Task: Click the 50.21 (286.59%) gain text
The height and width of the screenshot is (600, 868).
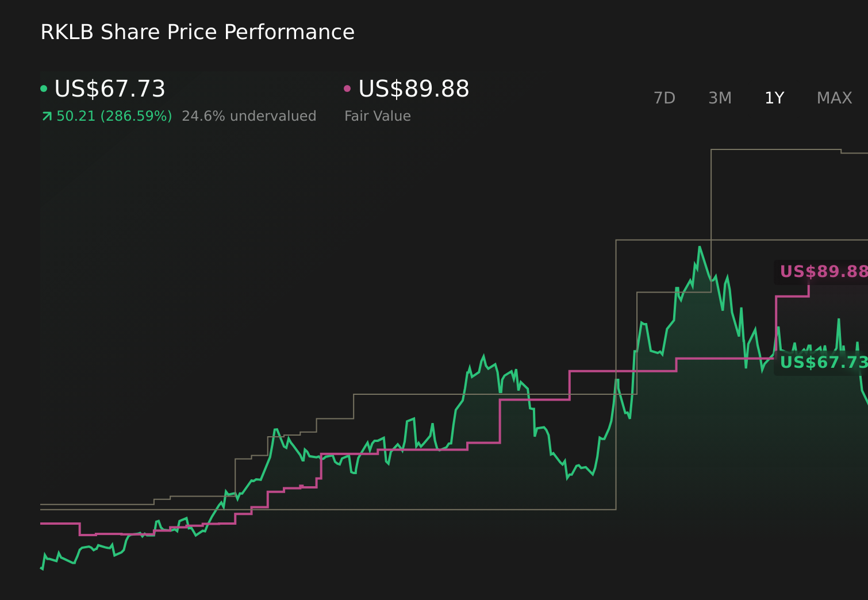Action: click(x=114, y=116)
